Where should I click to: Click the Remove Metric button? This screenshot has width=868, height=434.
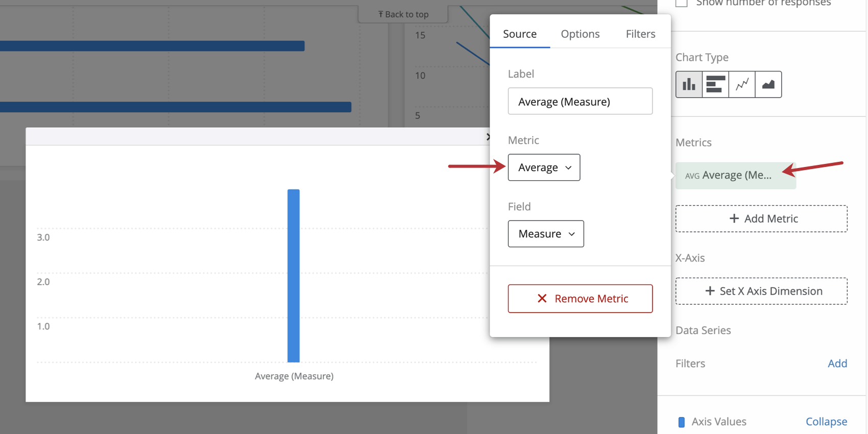pyautogui.click(x=580, y=299)
